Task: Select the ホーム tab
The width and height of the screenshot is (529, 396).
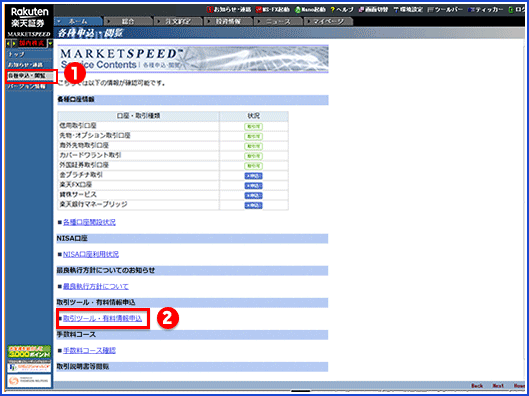Action: tap(78, 21)
